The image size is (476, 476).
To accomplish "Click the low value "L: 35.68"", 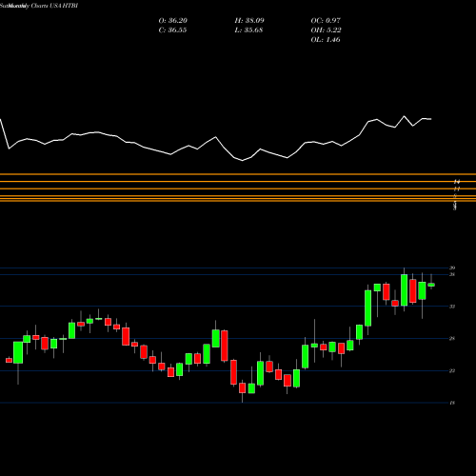I will [248, 30].
